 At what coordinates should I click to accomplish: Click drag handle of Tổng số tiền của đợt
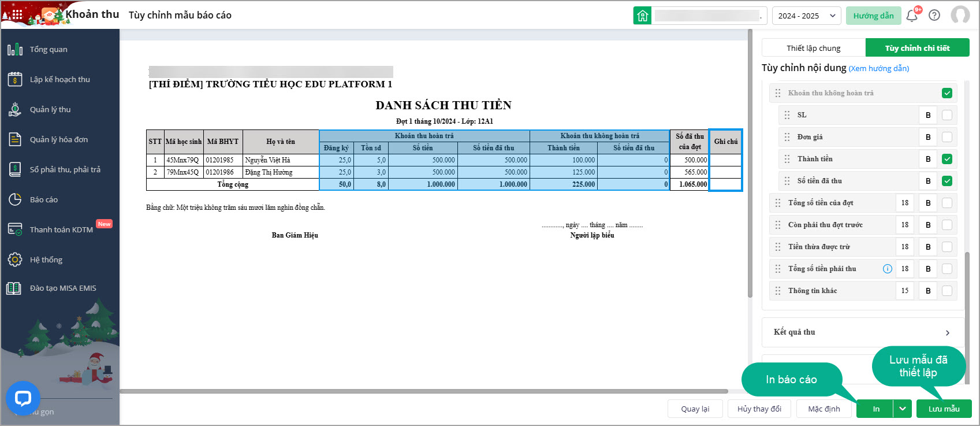coord(778,203)
